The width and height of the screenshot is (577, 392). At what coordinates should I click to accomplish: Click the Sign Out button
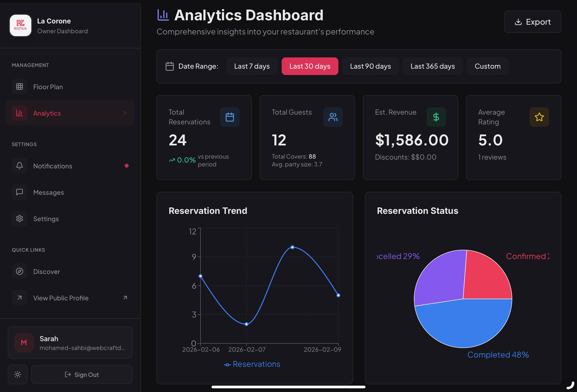click(x=82, y=374)
